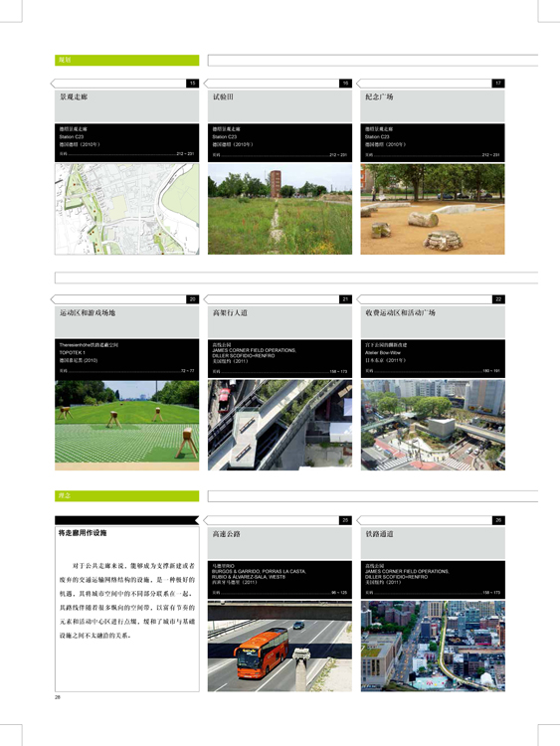Click Station C23 in the 试验田 card
560x746 pixels.
(x=225, y=137)
